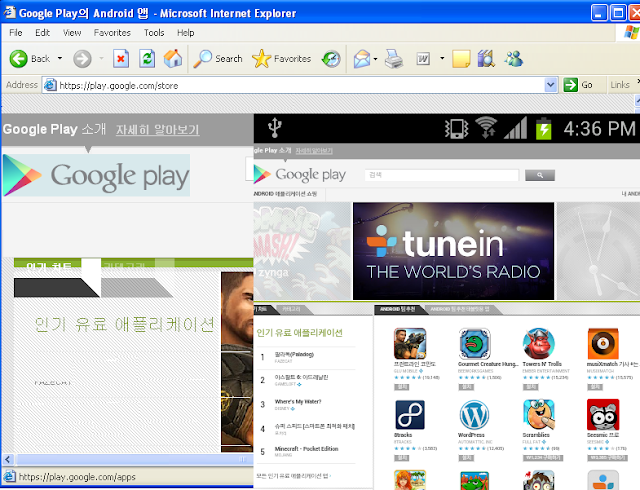This screenshot has height=490, width=640.
Task: Click the large Google play logo
Action: point(96,176)
